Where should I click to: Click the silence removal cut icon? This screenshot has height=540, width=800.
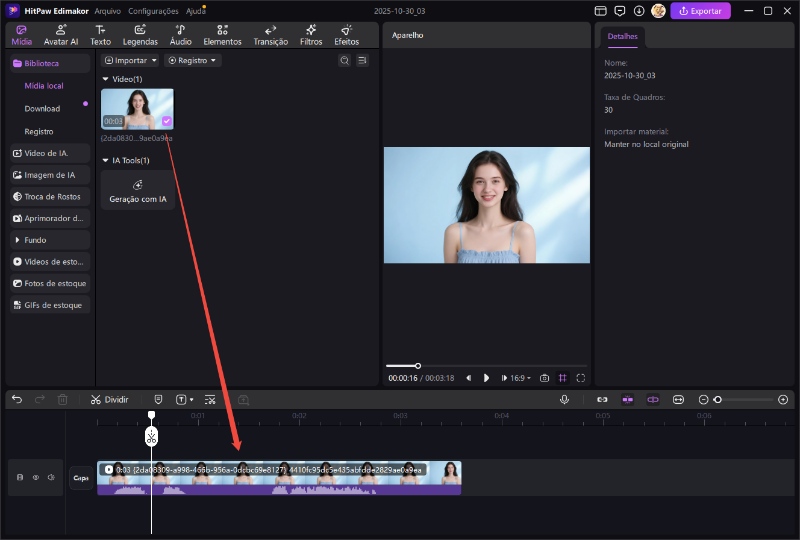210,400
